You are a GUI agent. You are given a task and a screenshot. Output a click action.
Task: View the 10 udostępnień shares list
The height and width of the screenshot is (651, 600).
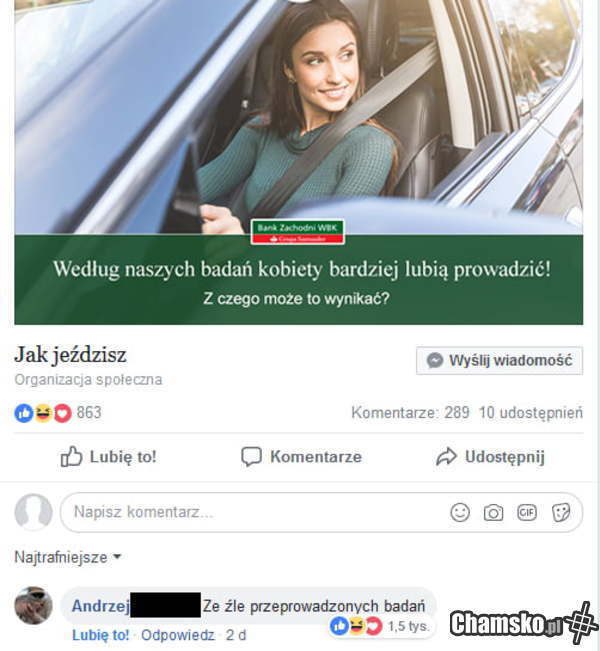coord(531,413)
